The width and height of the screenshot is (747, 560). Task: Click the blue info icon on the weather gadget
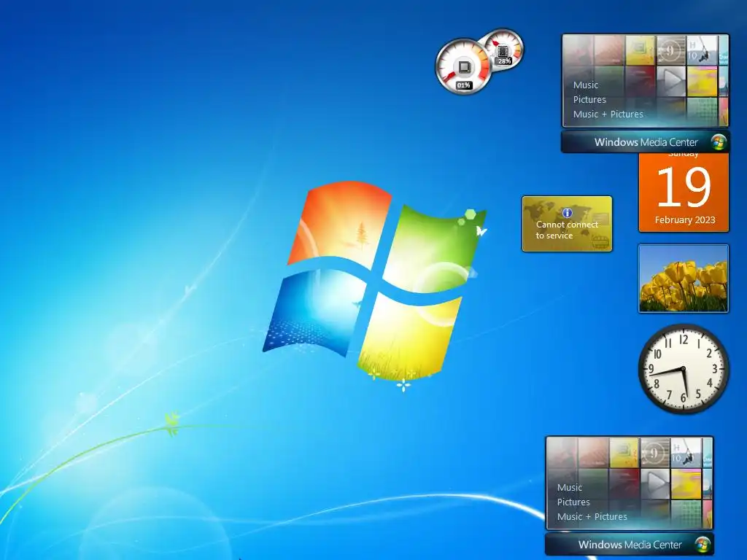567,213
